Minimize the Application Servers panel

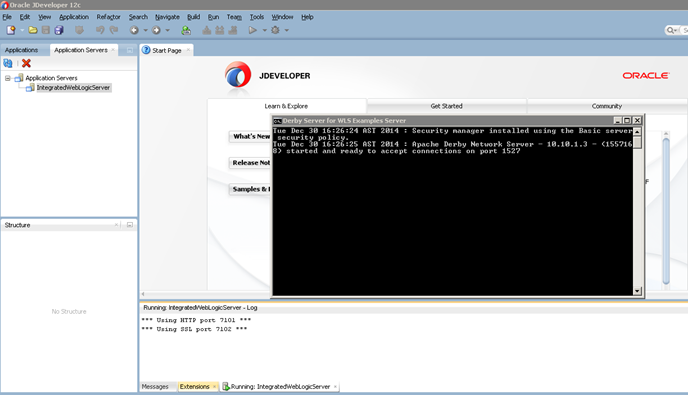pyautogui.click(x=130, y=50)
